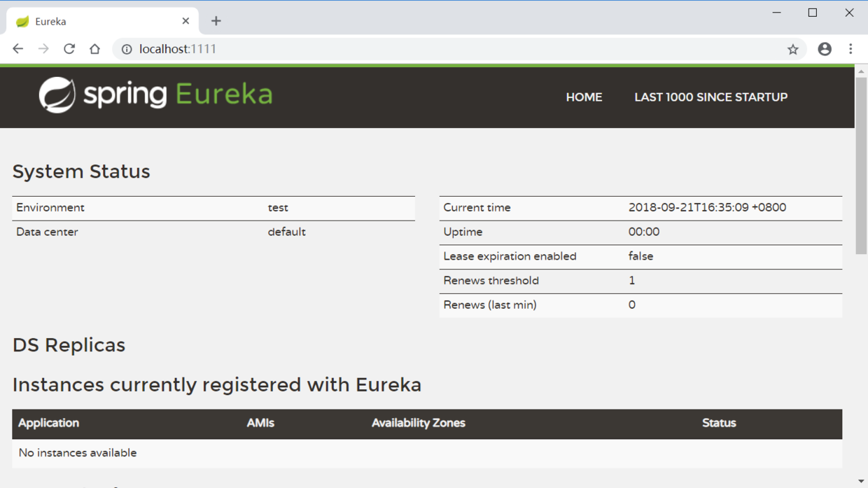Click the 'System Status' heading
The width and height of the screenshot is (868, 488).
81,172
